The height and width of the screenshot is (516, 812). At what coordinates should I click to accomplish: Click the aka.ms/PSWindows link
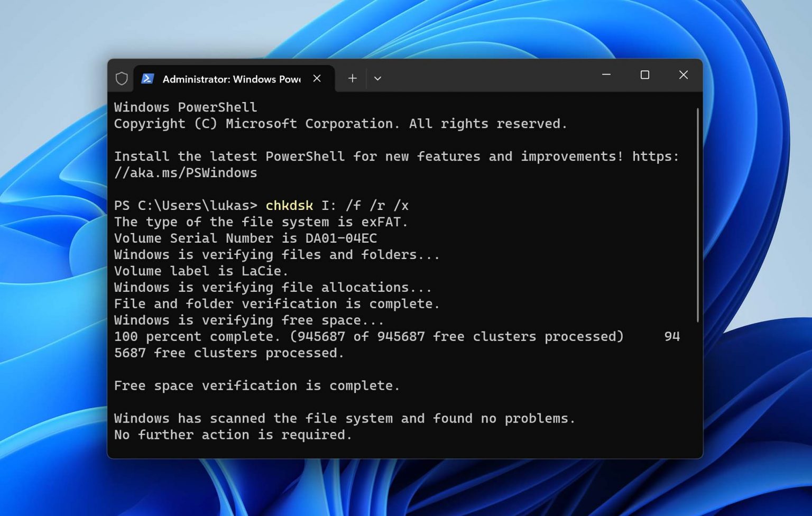[x=186, y=172]
